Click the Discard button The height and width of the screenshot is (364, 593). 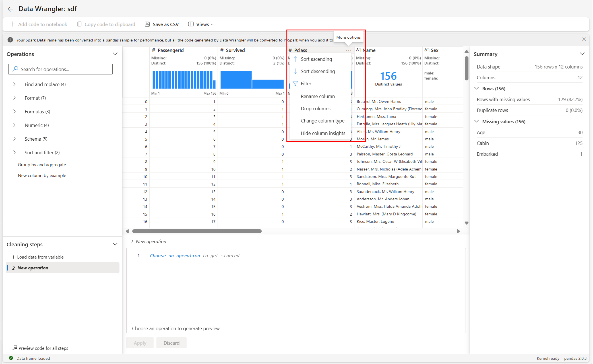tap(171, 343)
